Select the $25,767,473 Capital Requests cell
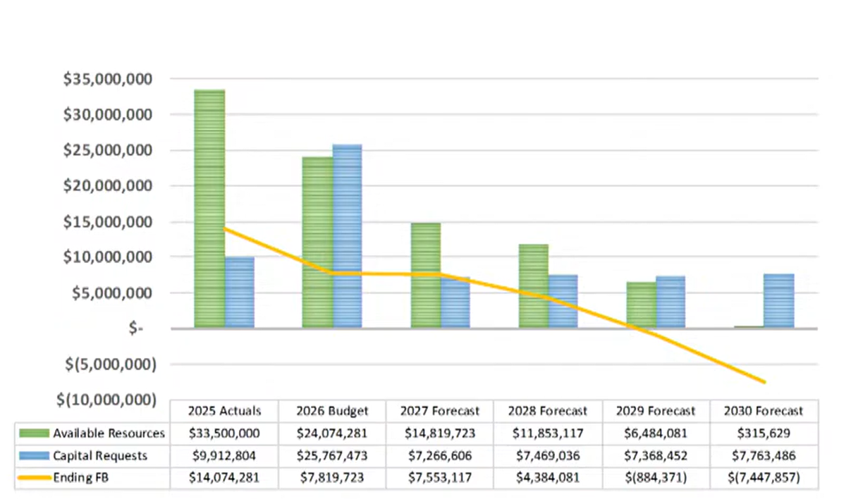851x504 pixels. click(332, 455)
